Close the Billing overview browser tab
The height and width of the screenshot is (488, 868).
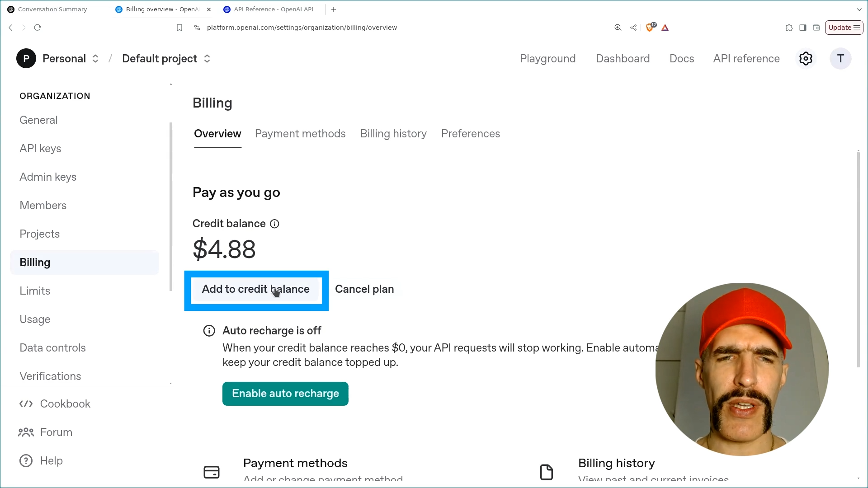[209, 9]
